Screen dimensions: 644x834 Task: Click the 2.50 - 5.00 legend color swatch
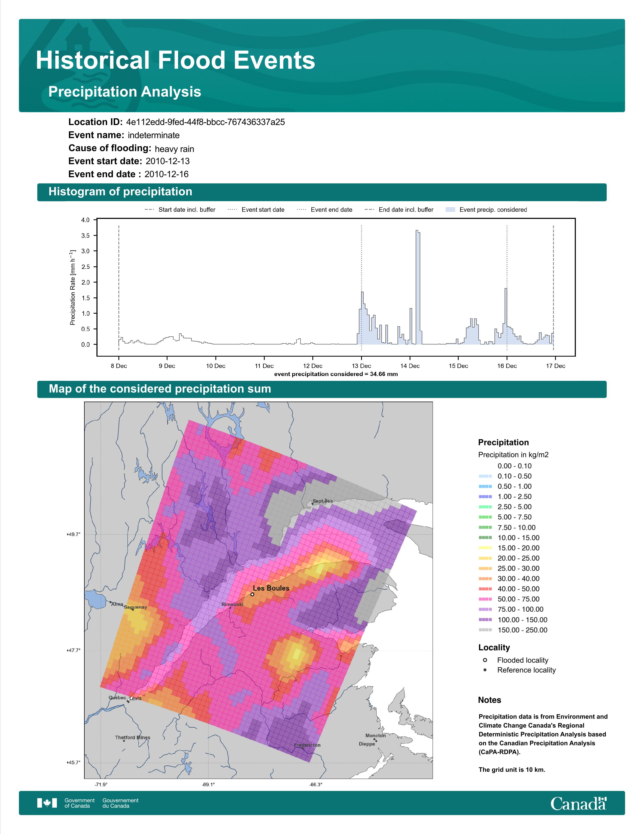pos(485,507)
